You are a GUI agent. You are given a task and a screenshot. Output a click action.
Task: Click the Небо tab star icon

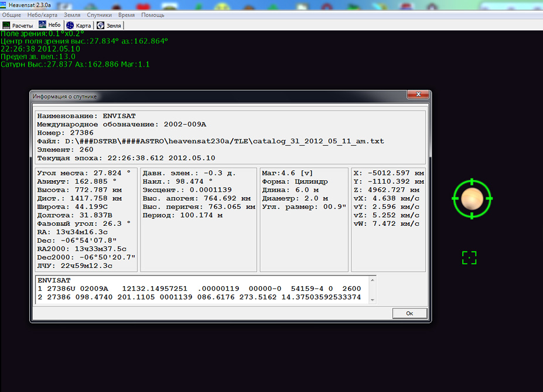click(43, 25)
